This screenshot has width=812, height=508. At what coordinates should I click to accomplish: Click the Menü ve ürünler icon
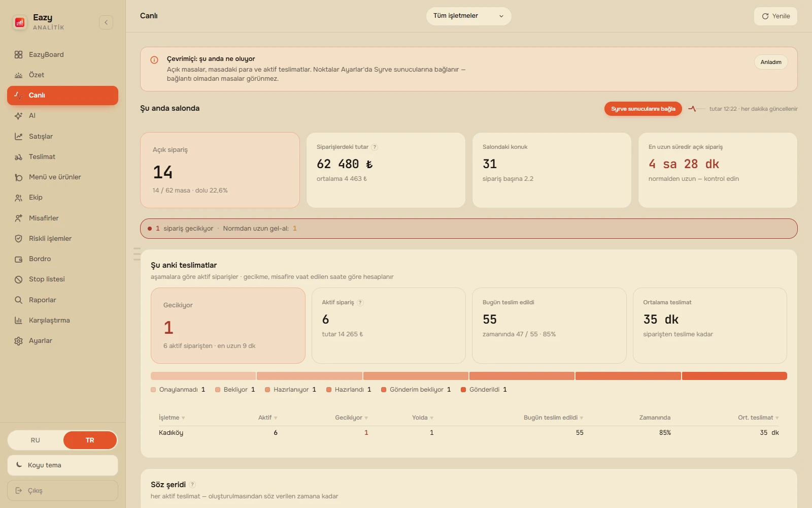[19, 177]
